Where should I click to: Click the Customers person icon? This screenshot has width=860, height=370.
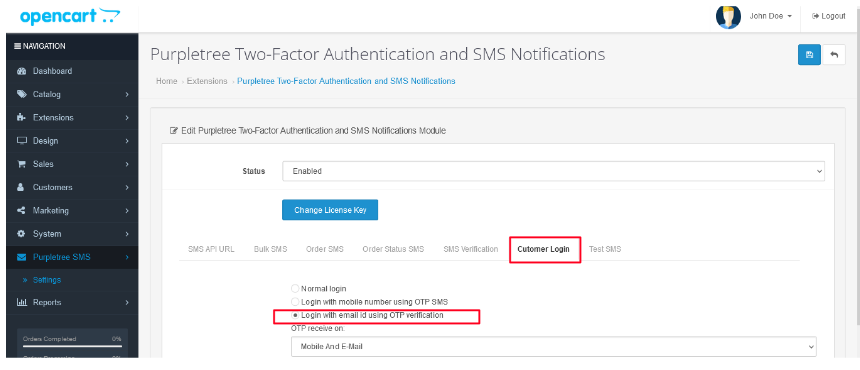tap(22, 187)
